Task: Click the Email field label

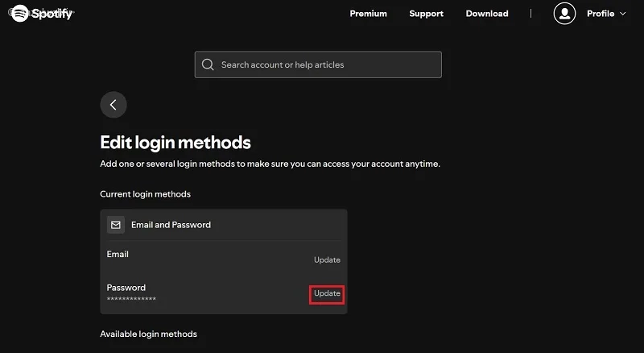Action: coord(118,254)
